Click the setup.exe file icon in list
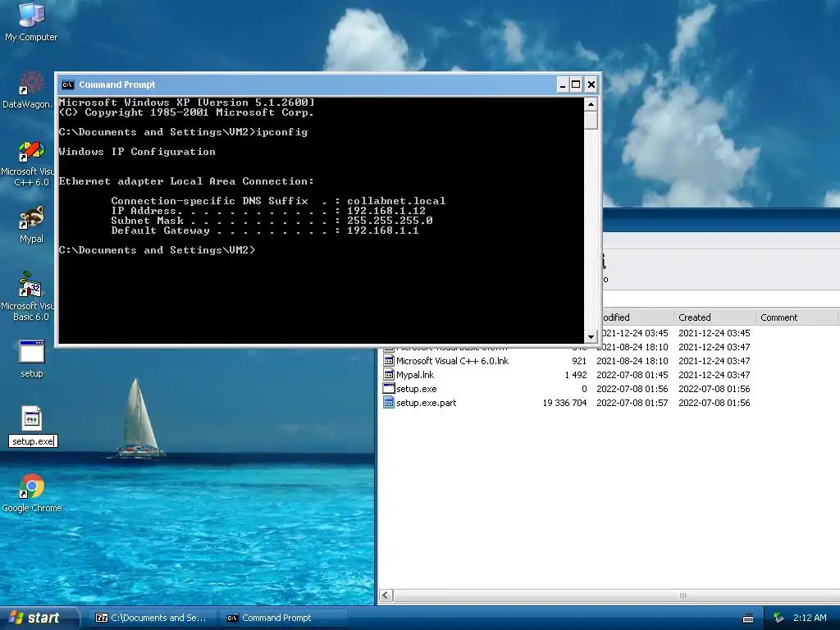The width and height of the screenshot is (840, 630). click(389, 388)
